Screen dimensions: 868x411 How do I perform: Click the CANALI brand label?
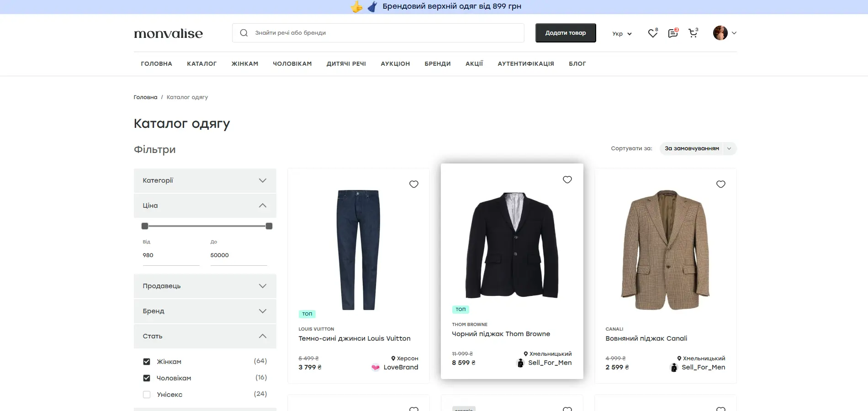614,329
